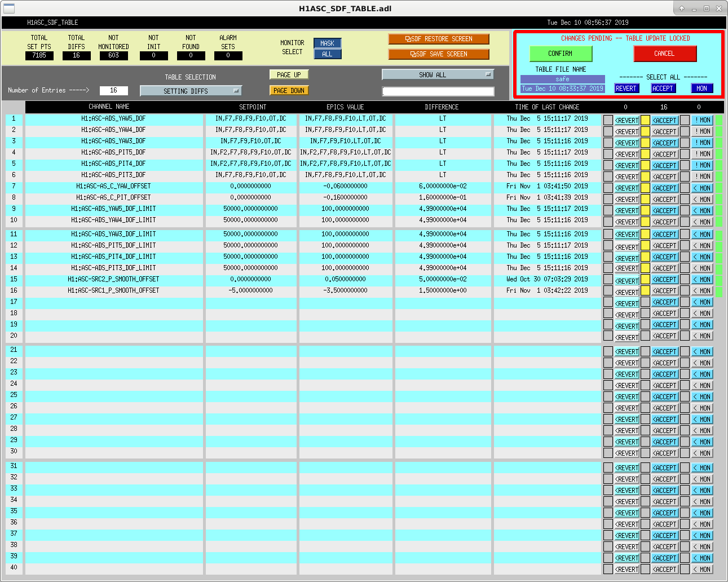Viewport: 728px width, 582px height.
Task: Click the related-display icon on SDF RESTORE SCREEN
Action: (408, 39)
